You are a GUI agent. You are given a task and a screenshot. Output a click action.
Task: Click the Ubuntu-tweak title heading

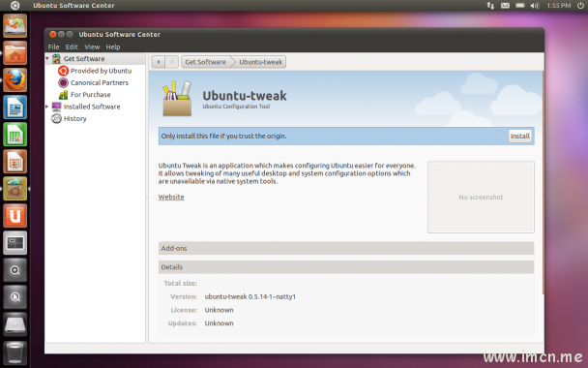(245, 96)
